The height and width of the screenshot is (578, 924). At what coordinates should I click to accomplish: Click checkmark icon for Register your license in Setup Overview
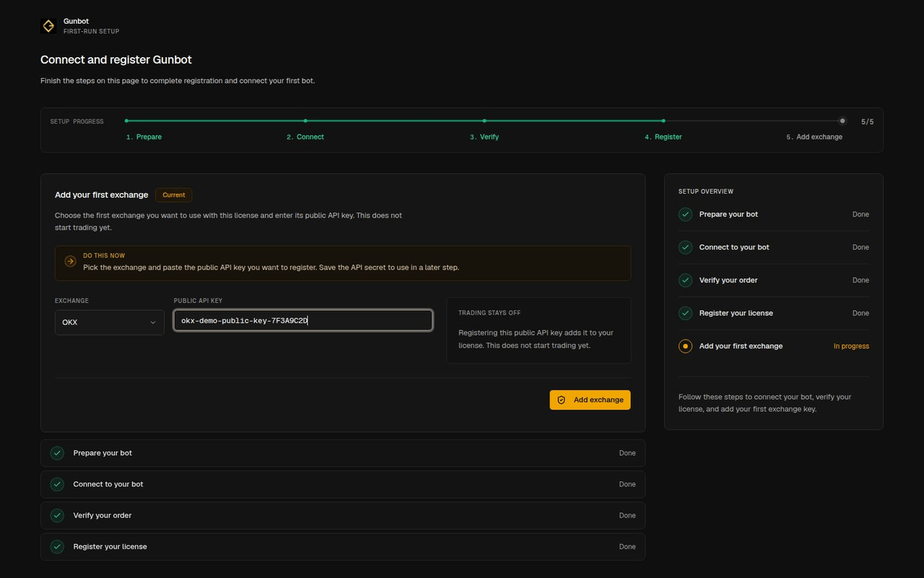pyautogui.click(x=686, y=313)
